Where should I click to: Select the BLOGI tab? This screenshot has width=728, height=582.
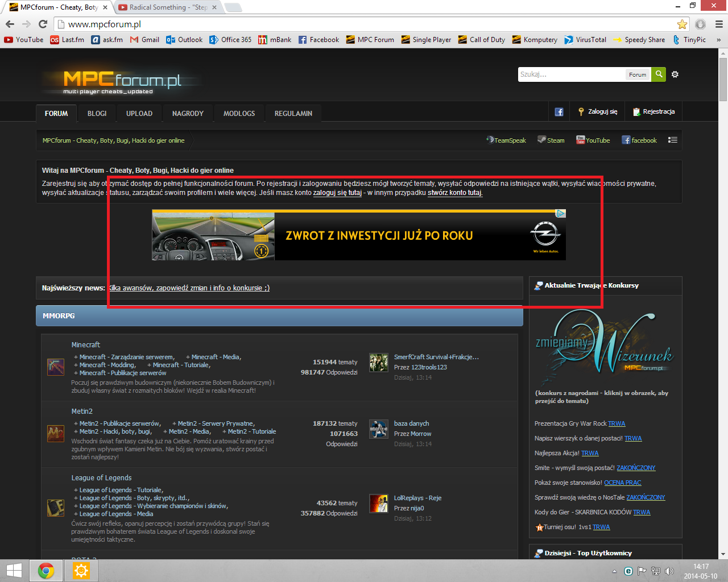click(x=97, y=113)
